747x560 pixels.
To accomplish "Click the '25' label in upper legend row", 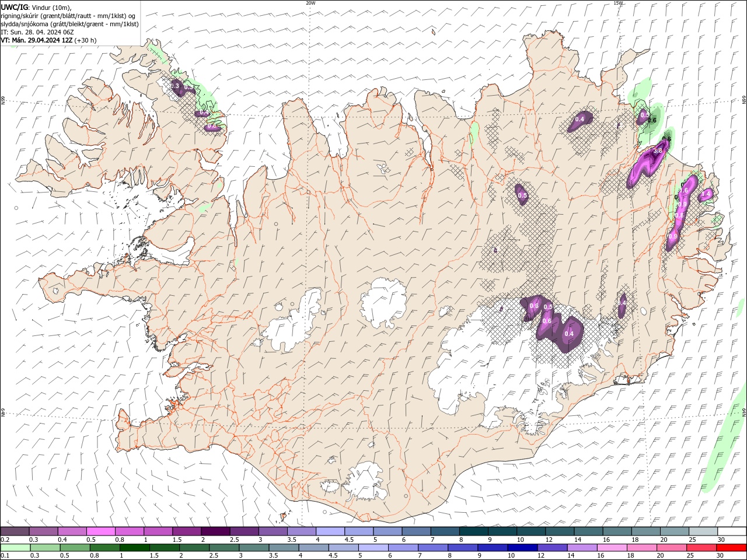I will tap(692, 540).
